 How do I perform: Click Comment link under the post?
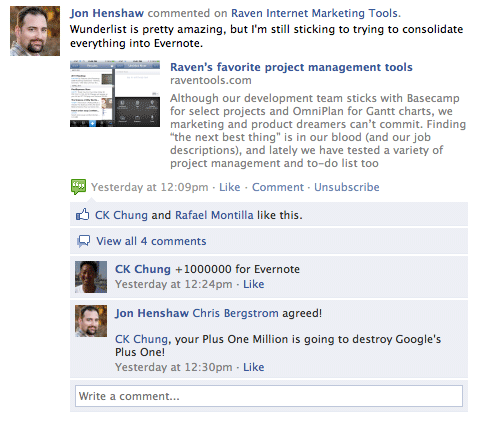click(278, 187)
